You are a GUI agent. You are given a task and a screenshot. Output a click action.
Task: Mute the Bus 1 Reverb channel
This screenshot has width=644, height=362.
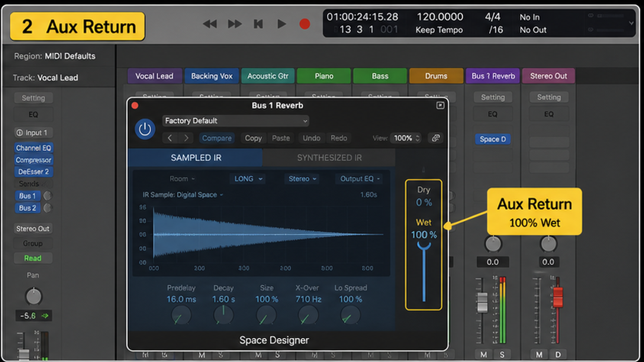pyautogui.click(x=484, y=354)
